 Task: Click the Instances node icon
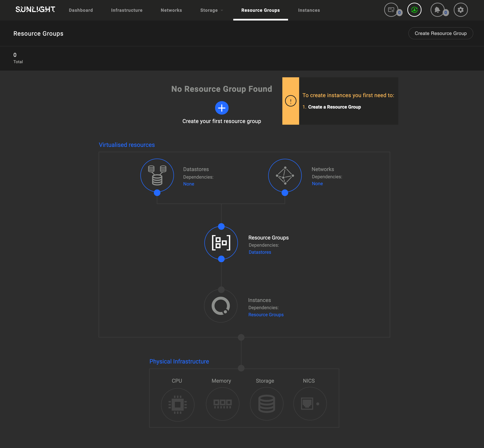click(x=221, y=305)
